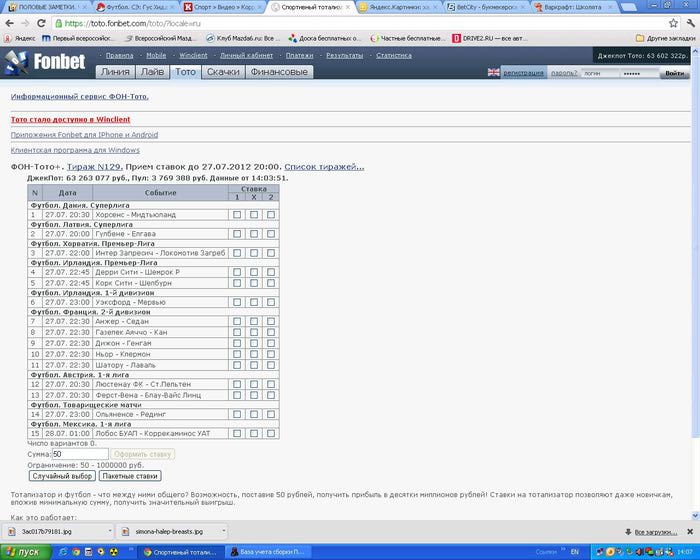This screenshot has width=700, height=560.
Task: Open the Яндекс bookmark
Action: pos(21,38)
